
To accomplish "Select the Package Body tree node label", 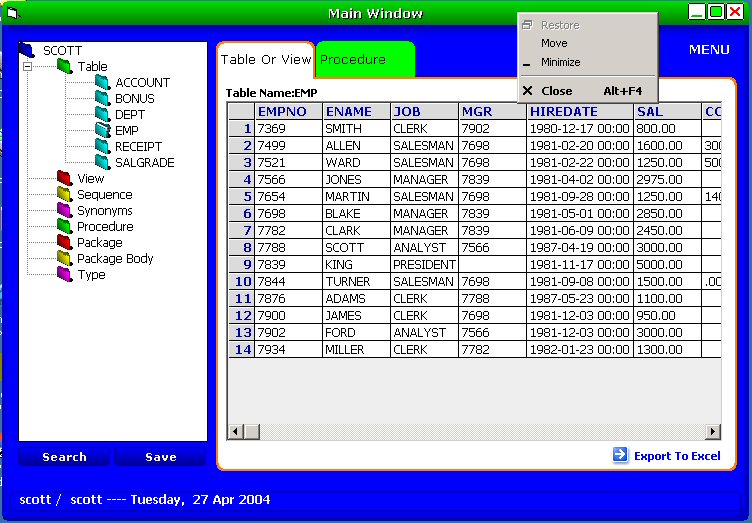I will [115, 259].
